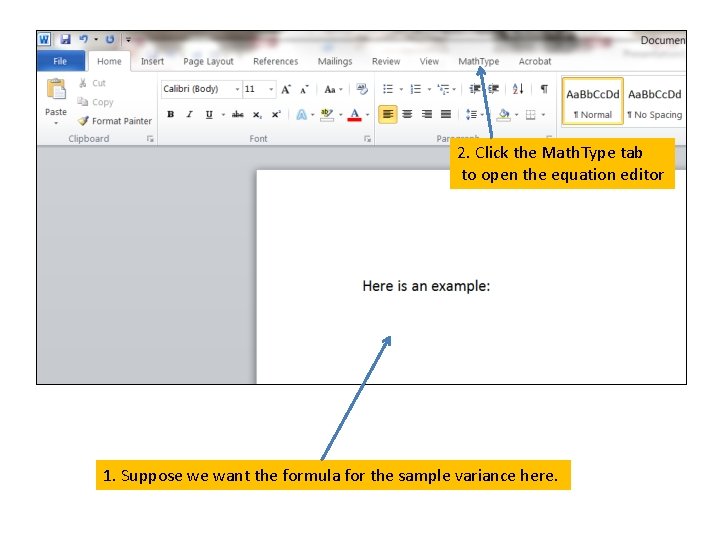This screenshot has height=540, width=720.
Task: Undo the last action in Quick Access toolbar
Action: 84,39
